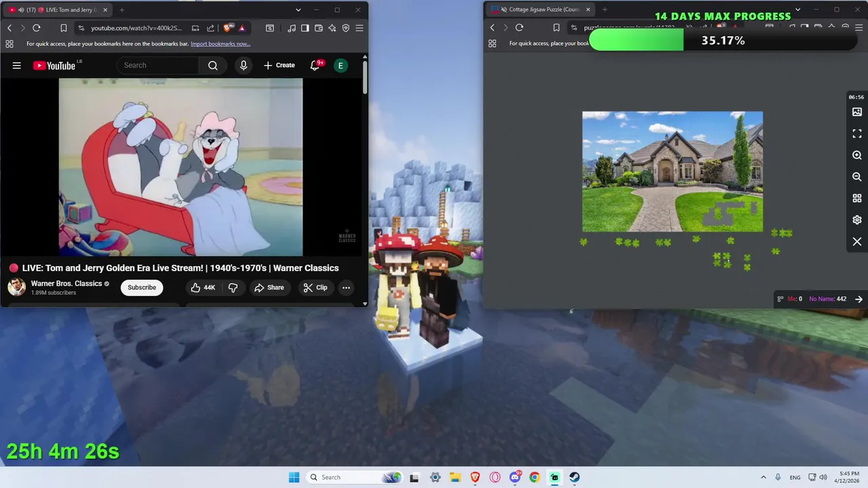868x488 pixels.
Task: Open browser main menu in YouTube window
Action: tap(359, 28)
